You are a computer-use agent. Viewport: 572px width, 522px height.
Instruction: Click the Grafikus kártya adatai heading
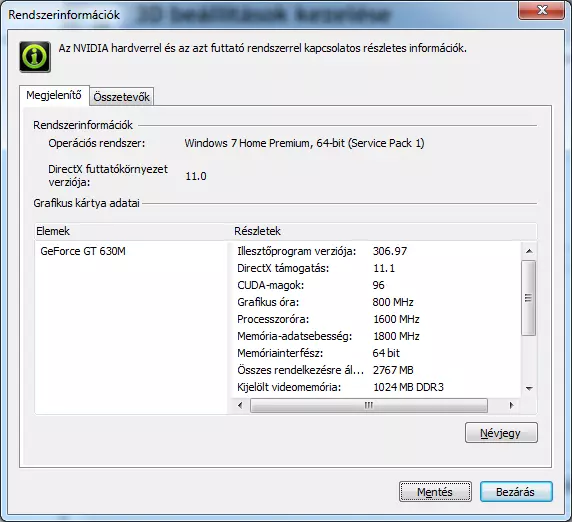tap(86, 203)
